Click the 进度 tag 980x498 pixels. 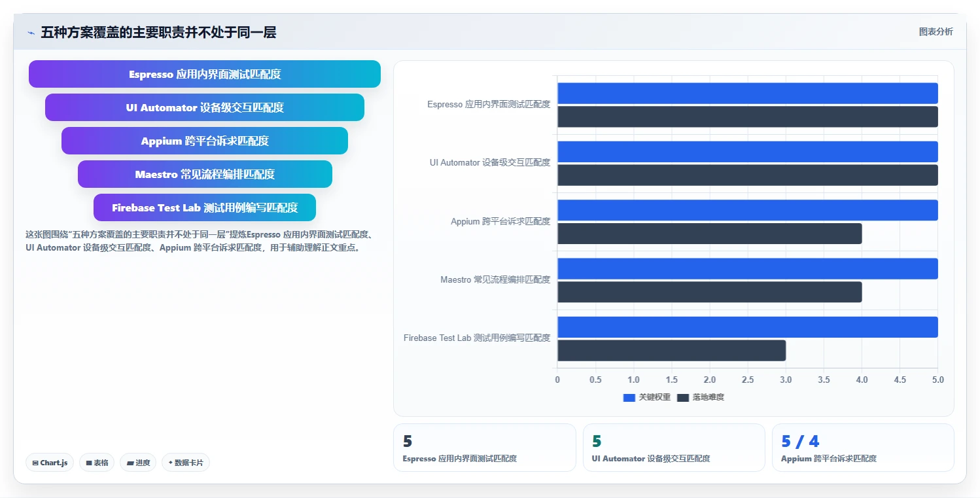click(138, 463)
